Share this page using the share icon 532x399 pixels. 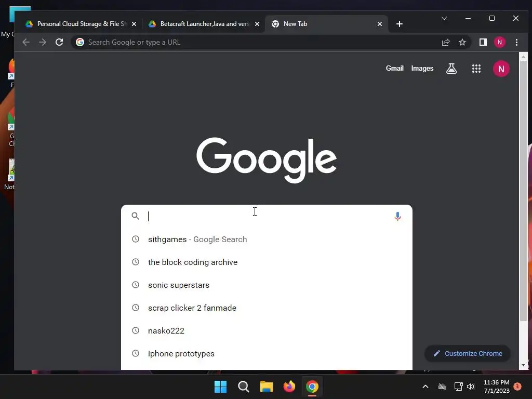[445, 42]
